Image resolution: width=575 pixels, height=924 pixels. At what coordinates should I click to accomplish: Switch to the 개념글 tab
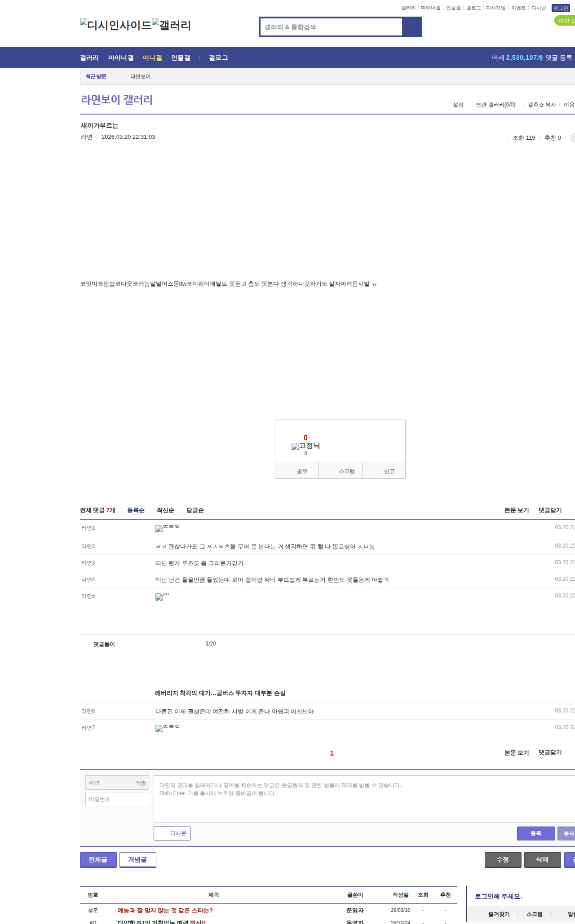(137, 859)
